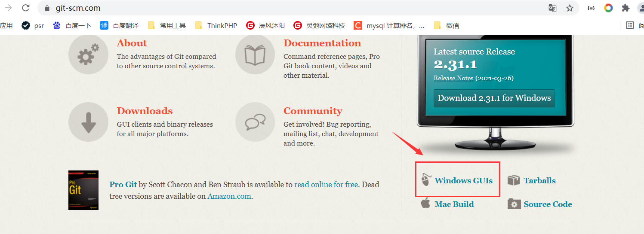
Task: Open the Release Notes link
Action: coord(453,78)
